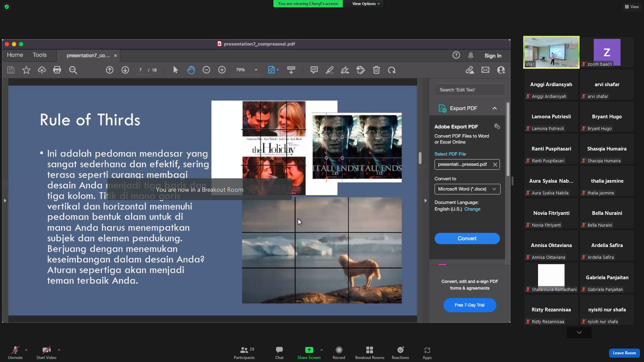The height and width of the screenshot is (362, 644).
Task: Switch to the Tools tab in Acrobat
Action: [40, 55]
